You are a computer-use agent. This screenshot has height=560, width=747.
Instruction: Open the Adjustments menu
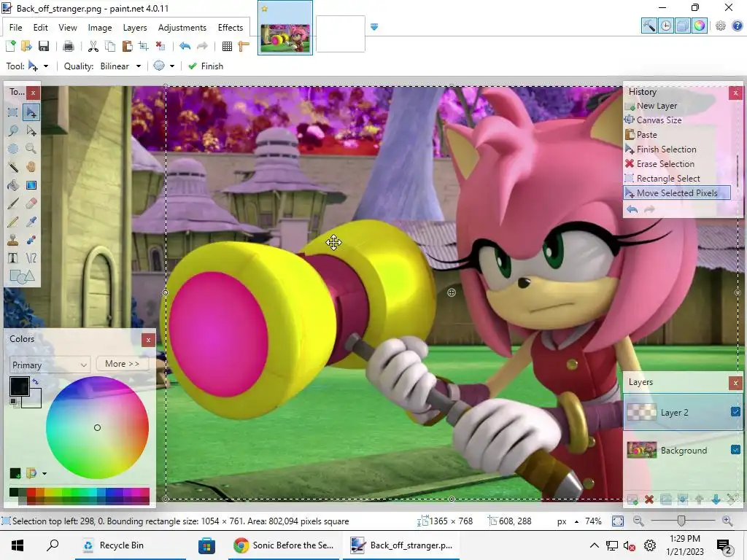click(182, 28)
